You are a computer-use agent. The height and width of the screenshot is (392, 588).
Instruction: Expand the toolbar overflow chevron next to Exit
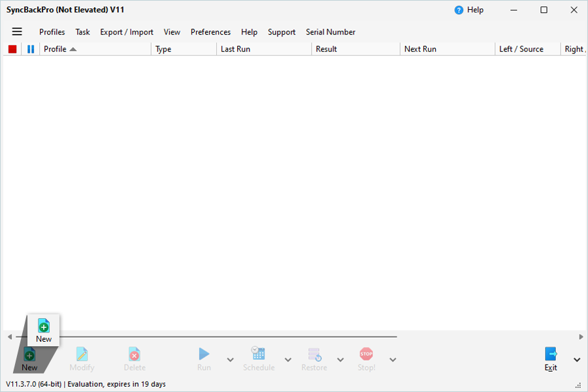577,360
